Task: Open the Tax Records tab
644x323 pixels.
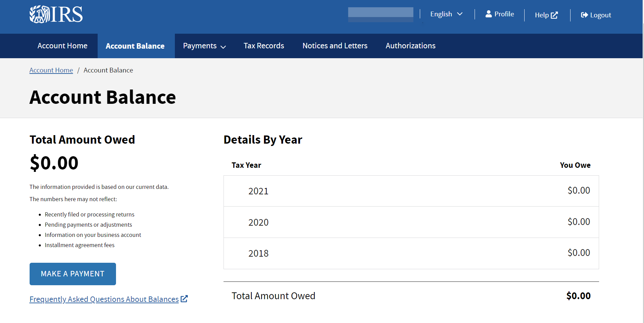Action: pos(264,46)
